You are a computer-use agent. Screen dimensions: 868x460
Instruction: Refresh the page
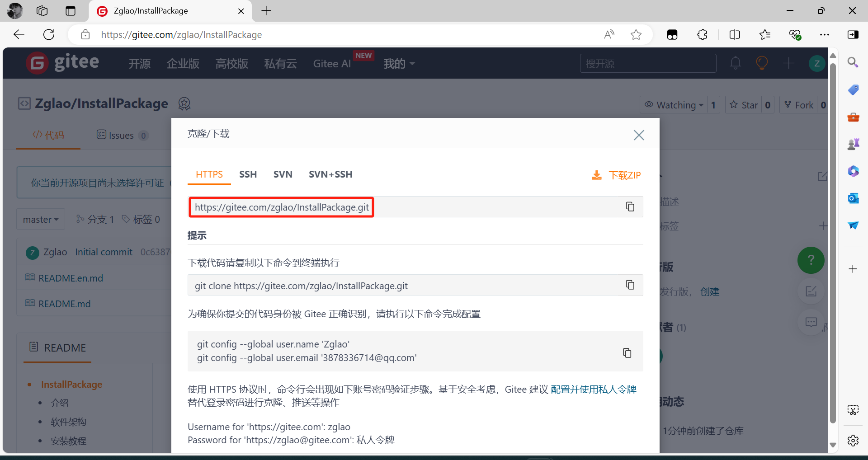tap(49, 35)
